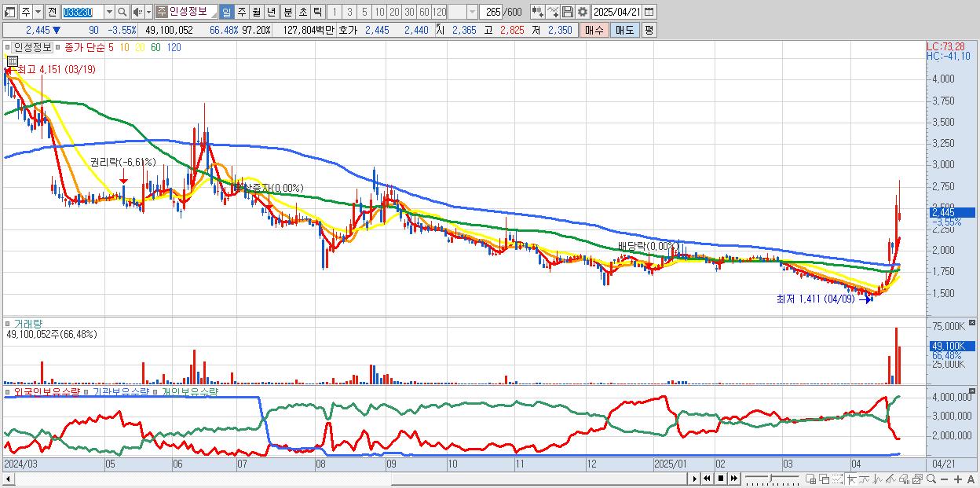Select the second (초) period toggle

click(302, 12)
